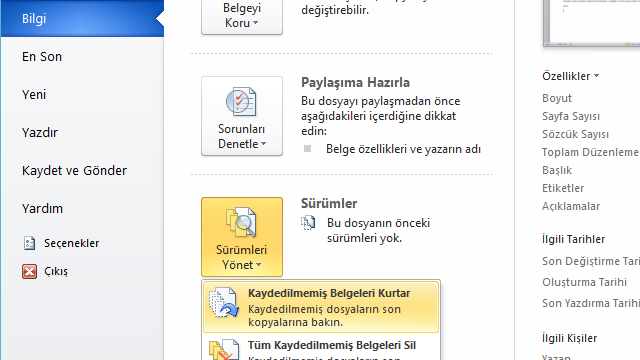Click the Toplam Düzenleme property label
This screenshot has width=640, height=360.
point(591,152)
